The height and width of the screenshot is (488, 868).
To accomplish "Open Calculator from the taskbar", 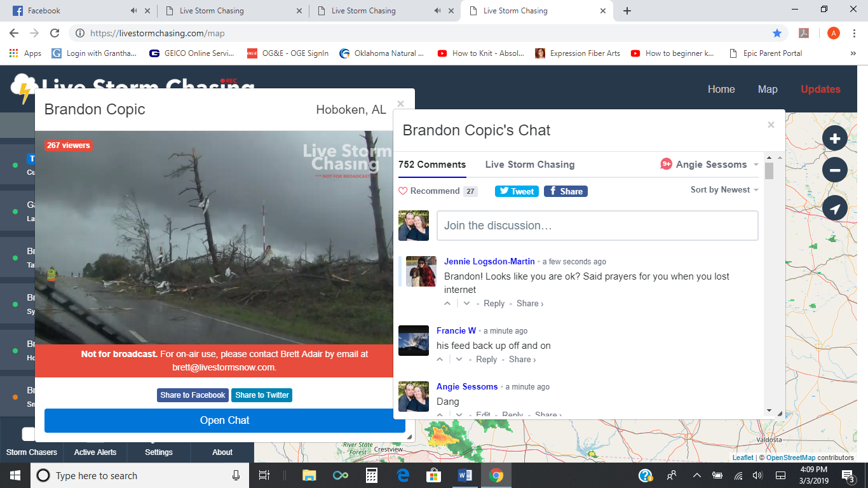I will point(372,475).
